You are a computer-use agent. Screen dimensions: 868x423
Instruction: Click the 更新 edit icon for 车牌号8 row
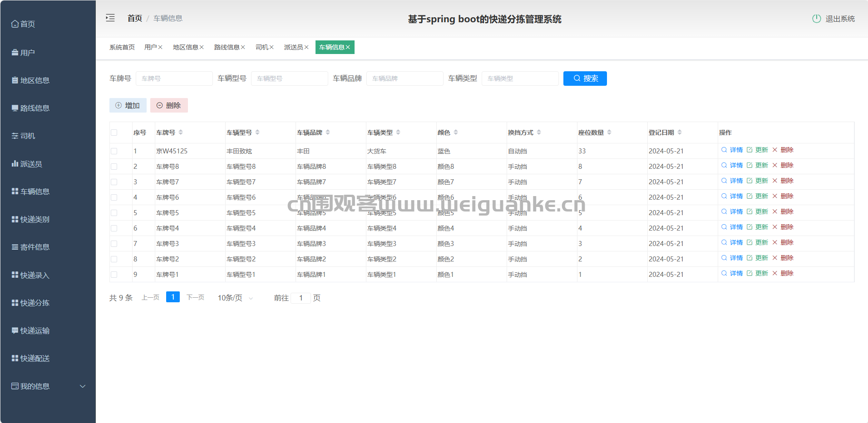[750, 165]
